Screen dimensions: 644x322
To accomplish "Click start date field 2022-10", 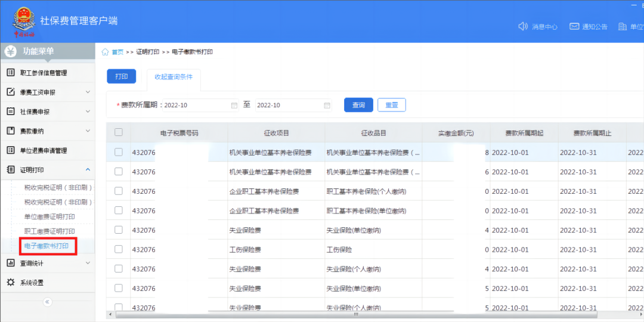I will [201, 105].
